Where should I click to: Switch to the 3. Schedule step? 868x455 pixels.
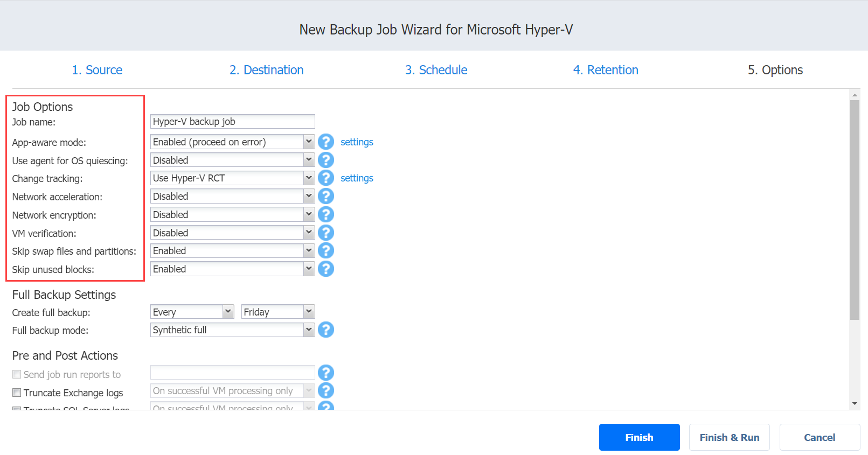436,70
